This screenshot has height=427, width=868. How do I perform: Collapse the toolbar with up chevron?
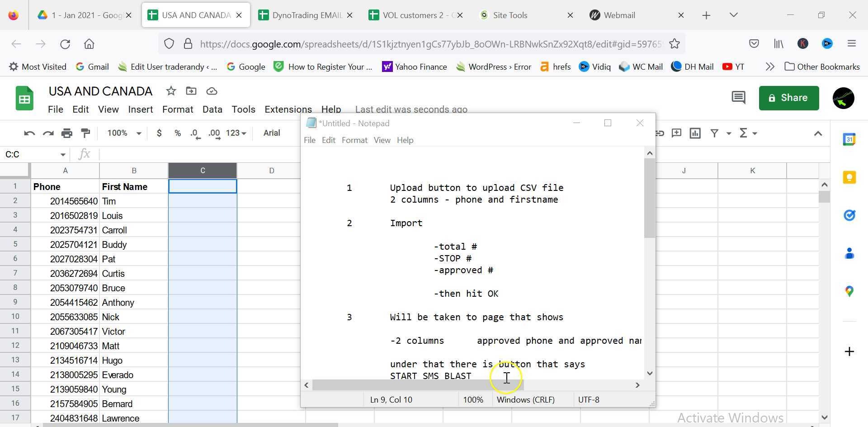(x=818, y=133)
